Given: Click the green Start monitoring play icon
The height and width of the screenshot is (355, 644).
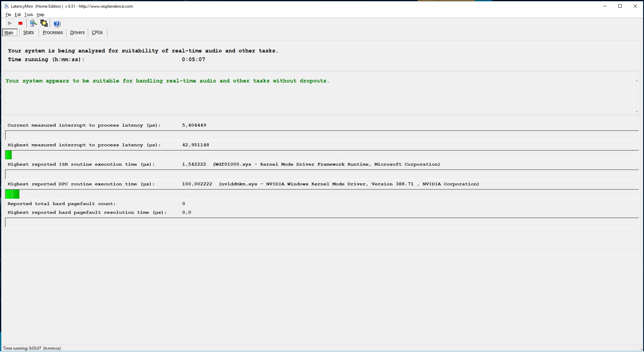Looking at the screenshot, I should tap(10, 23).
